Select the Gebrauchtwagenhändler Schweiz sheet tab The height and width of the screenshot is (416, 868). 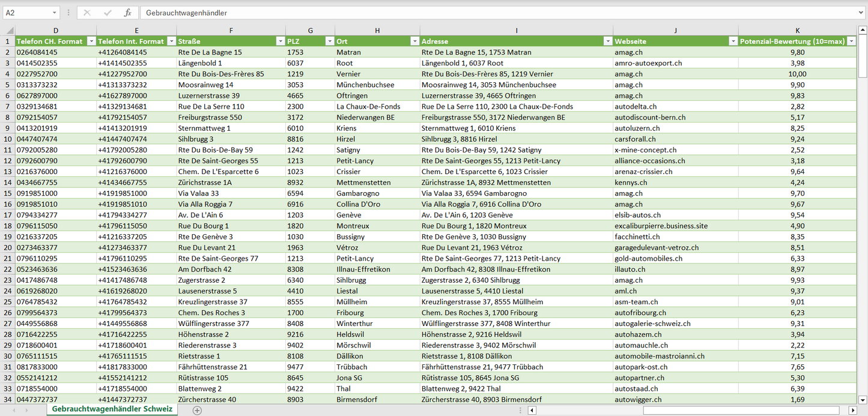112,409
